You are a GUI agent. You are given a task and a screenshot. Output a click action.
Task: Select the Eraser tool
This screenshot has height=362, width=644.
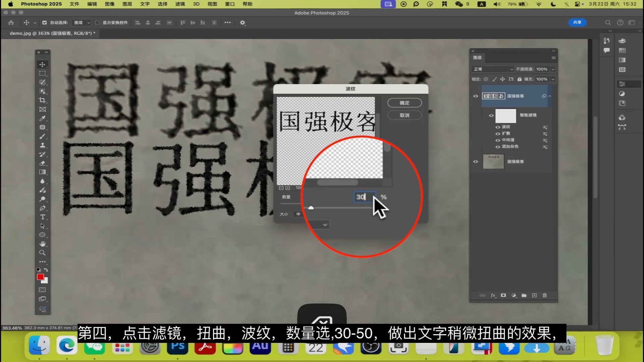coord(42,163)
